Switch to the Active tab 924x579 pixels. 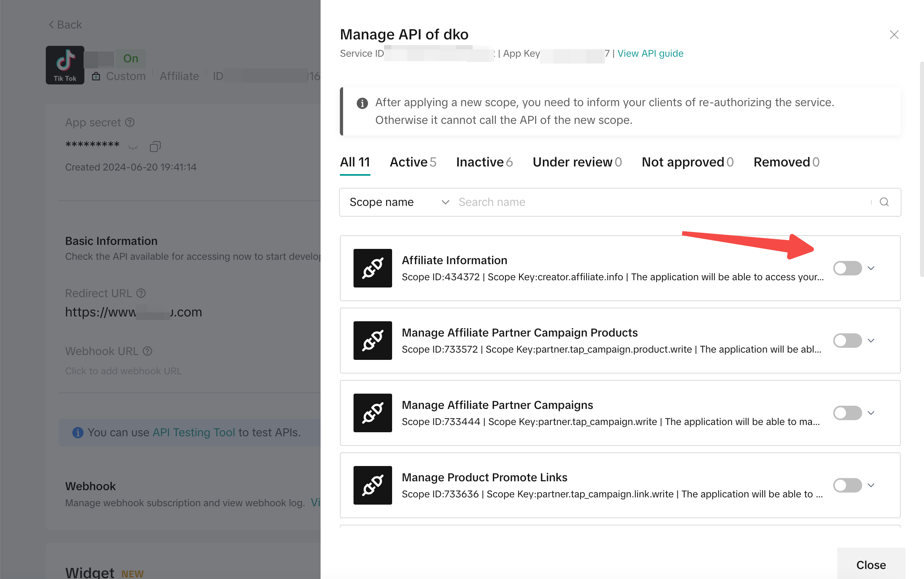point(413,162)
